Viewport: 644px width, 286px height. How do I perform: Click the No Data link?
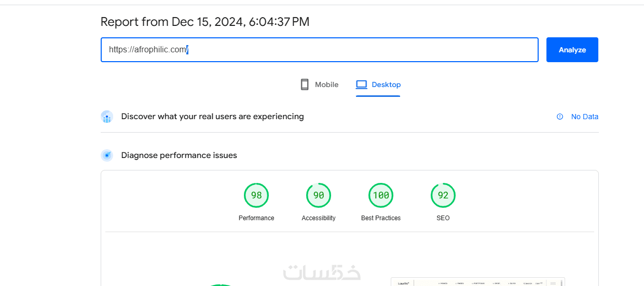pos(584,117)
